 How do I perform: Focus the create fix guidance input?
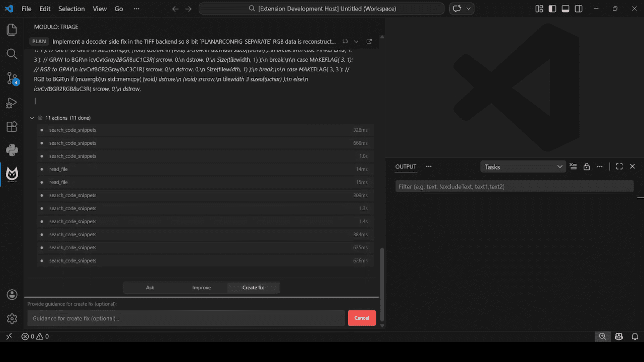(x=186, y=318)
